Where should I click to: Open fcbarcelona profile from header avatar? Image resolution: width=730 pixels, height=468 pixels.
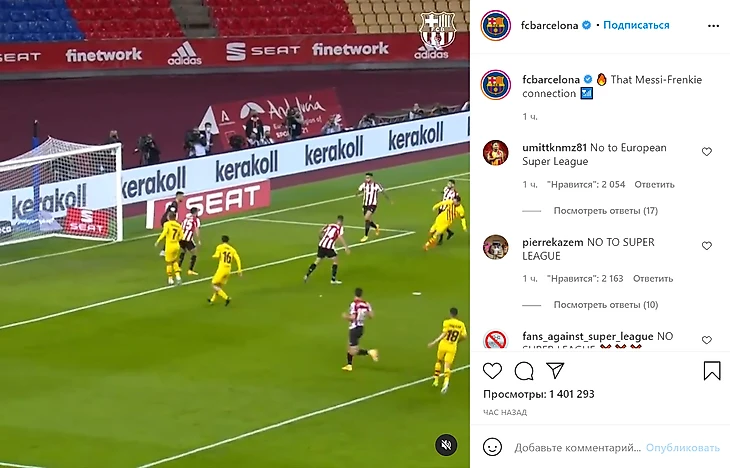[496, 26]
